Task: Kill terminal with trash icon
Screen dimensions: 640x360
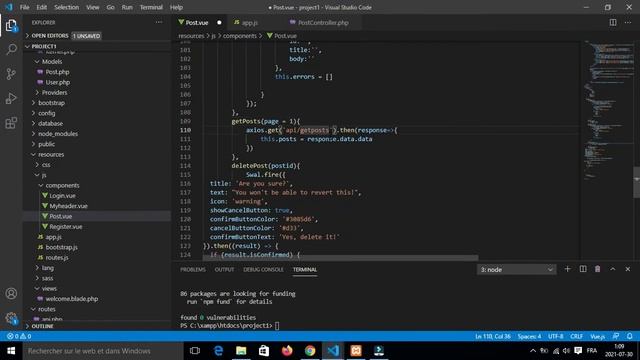Action: click(x=598, y=269)
